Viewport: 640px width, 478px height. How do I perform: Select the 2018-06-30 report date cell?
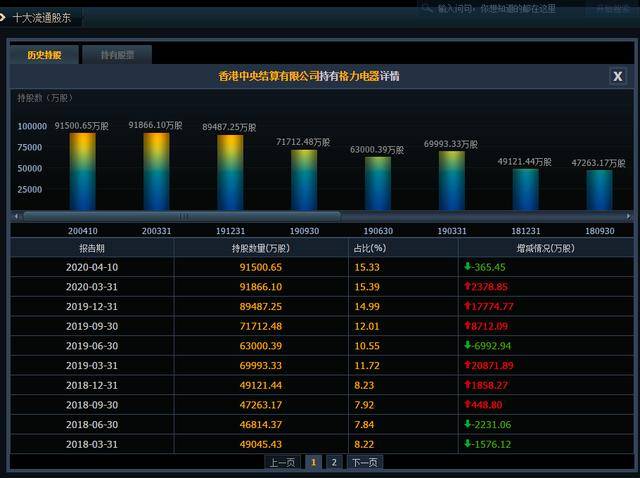(x=92, y=425)
